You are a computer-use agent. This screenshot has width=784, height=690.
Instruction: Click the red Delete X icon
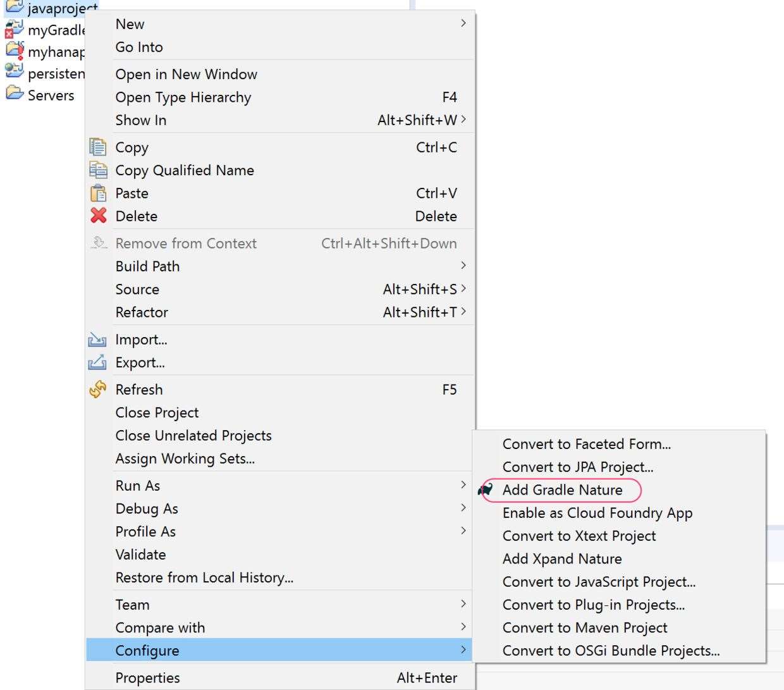[x=98, y=216]
